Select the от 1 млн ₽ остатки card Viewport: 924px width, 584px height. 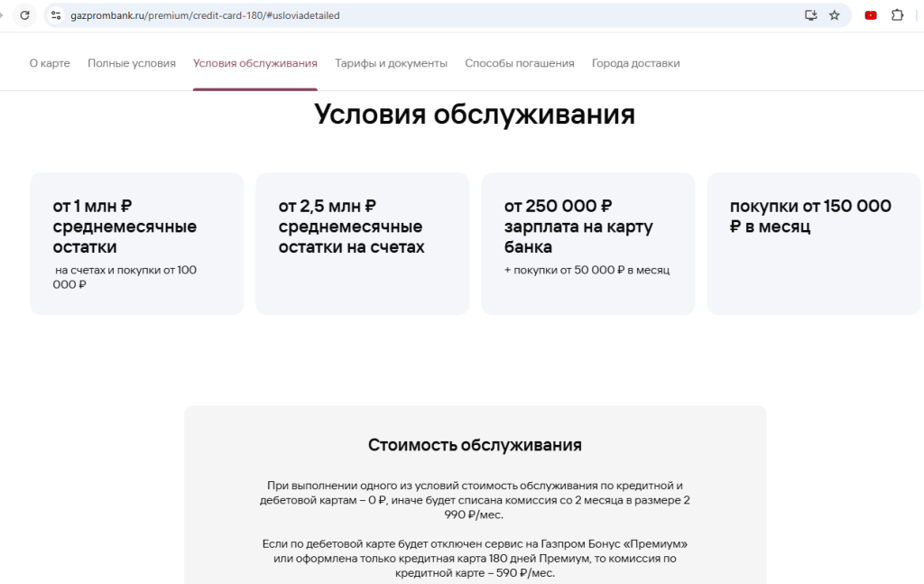pos(136,244)
